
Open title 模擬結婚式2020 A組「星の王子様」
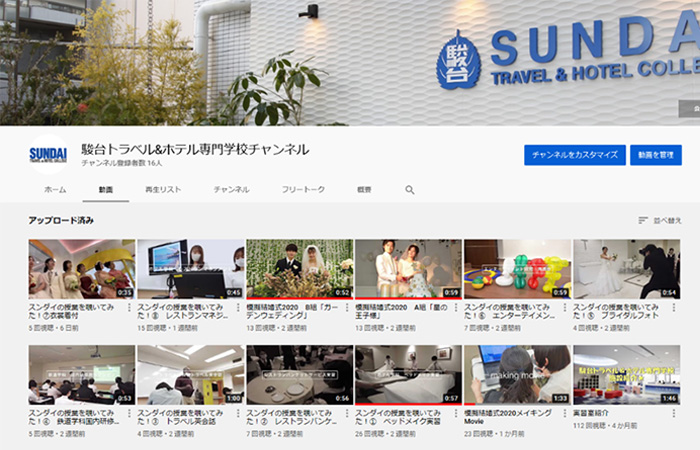pyautogui.click(x=401, y=311)
